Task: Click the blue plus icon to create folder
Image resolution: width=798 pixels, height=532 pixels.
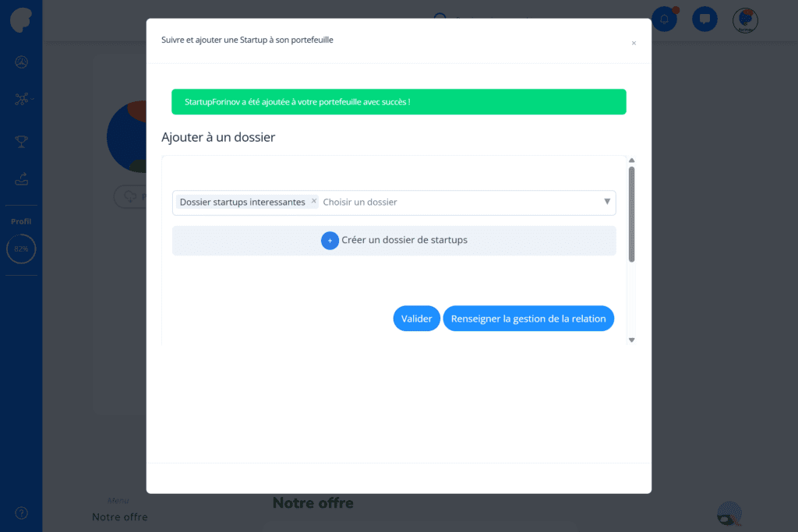Action: pyautogui.click(x=330, y=241)
